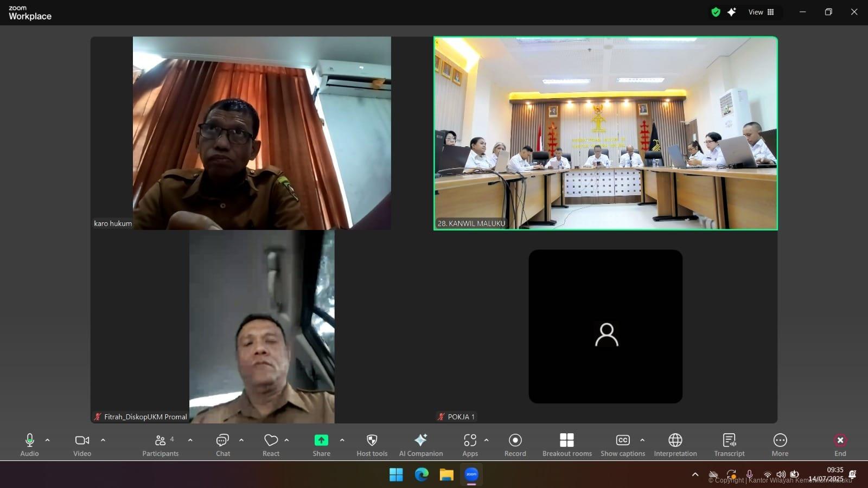Mute the microphone with Audio button
This screenshot has height=488, width=868.
click(30, 445)
